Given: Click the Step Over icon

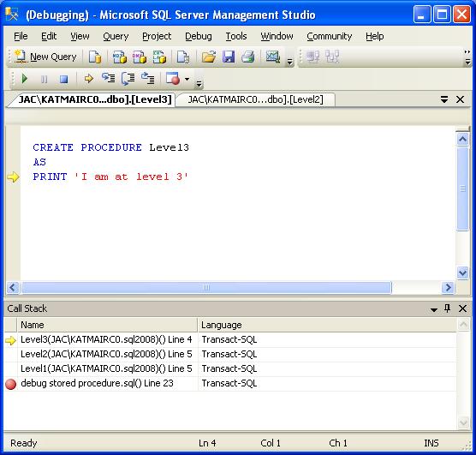Looking at the screenshot, I should tap(128, 79).
